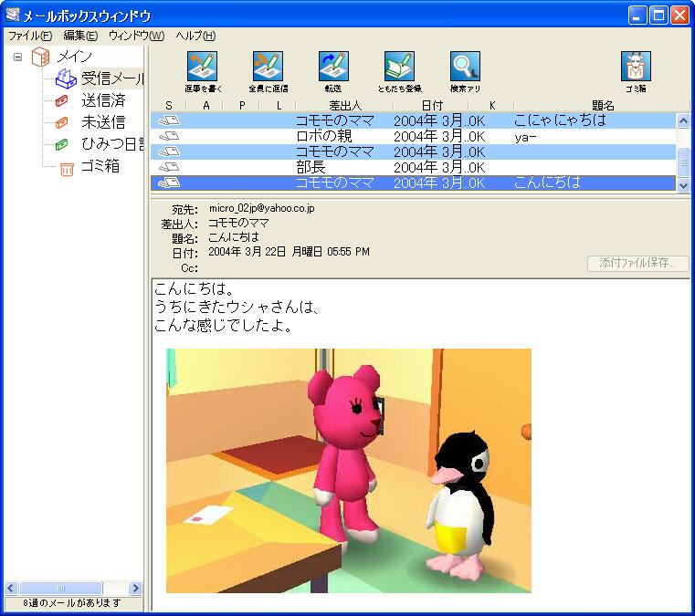The image size is (695, 616).
Task: Click mail icon of selected こんにちは row
Action: [x=168, y=183]
